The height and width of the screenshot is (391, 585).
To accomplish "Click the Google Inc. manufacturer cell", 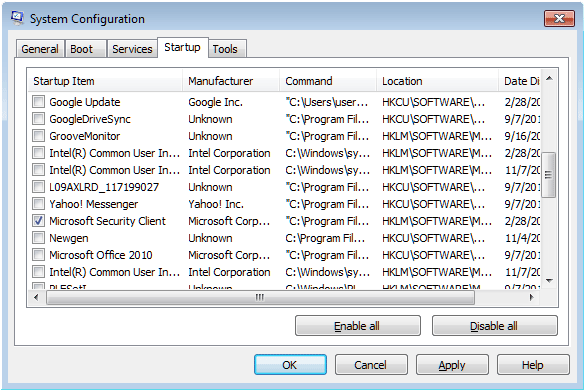I will [x=216, y=102].
